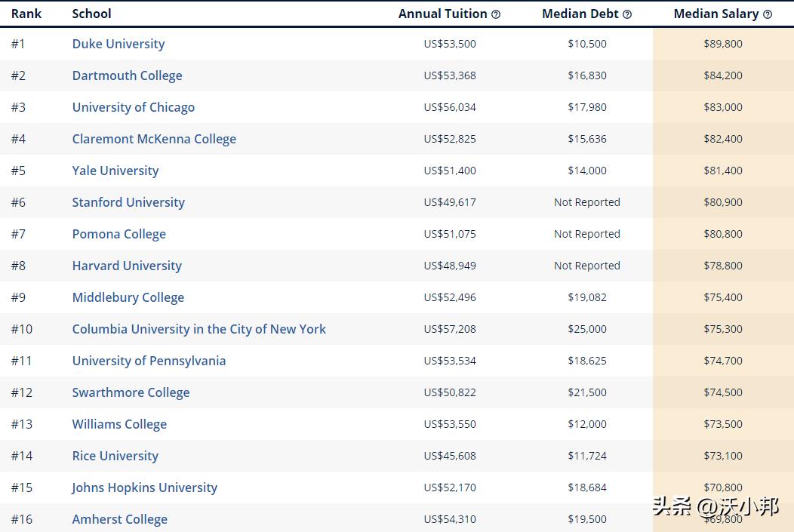Image resolution: width=794 pixels, height=532 pixels.
Task: Open the Duke University link
Action: point(118,44)
